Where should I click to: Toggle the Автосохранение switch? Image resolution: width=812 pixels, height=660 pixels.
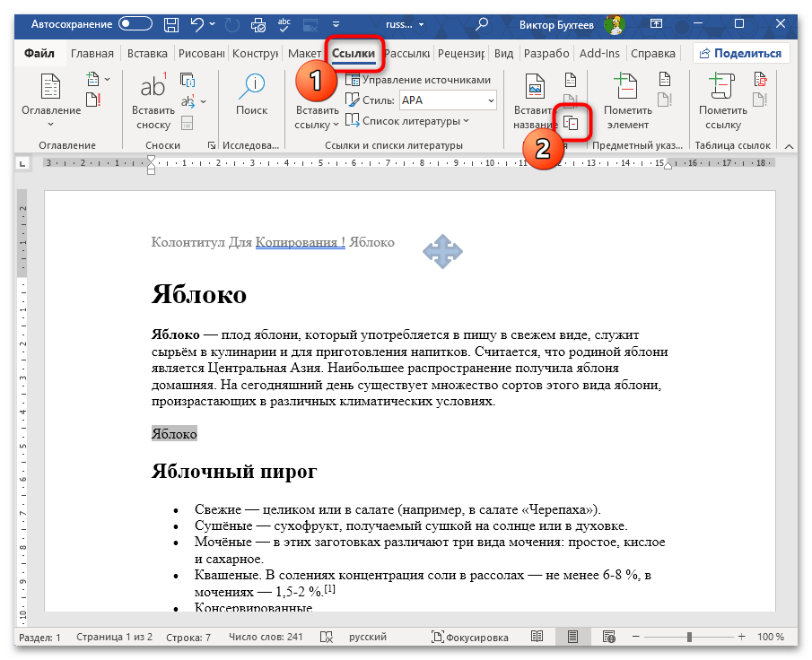point(135,24)
